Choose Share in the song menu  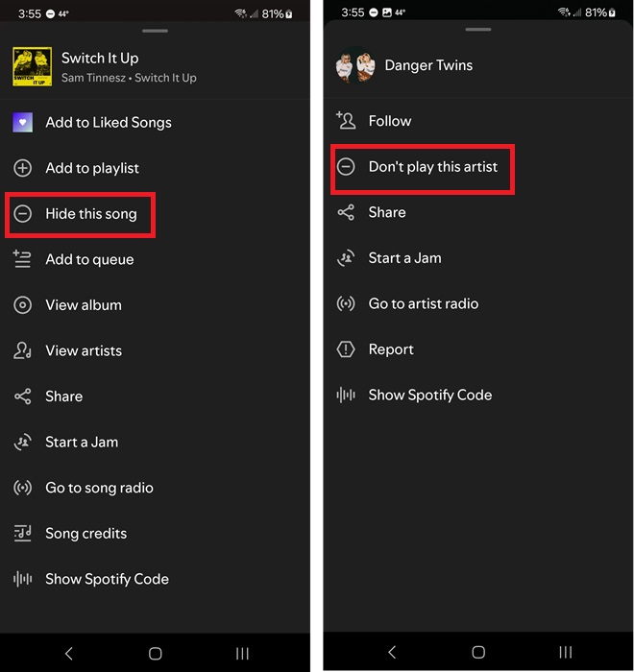(x=64, y=396)
